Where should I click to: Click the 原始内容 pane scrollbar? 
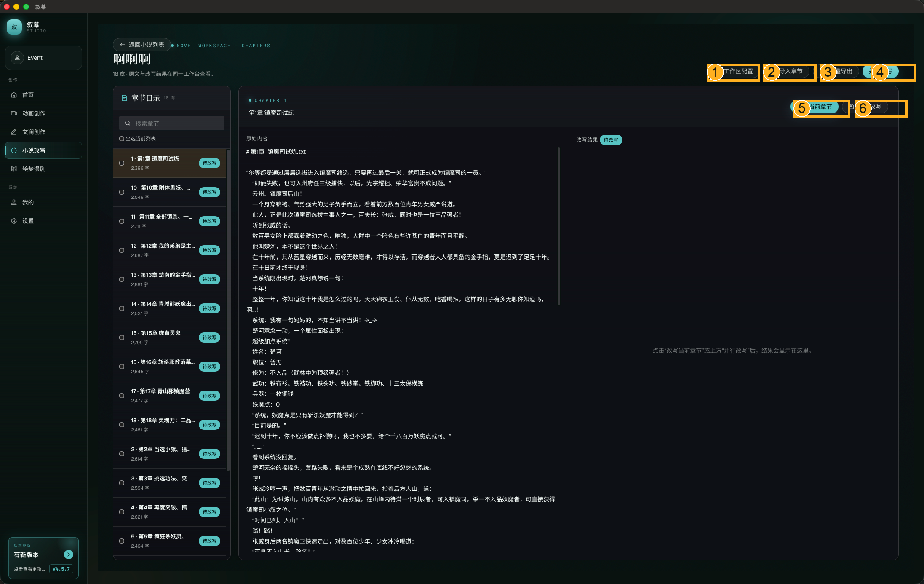[x=559, y=226]
